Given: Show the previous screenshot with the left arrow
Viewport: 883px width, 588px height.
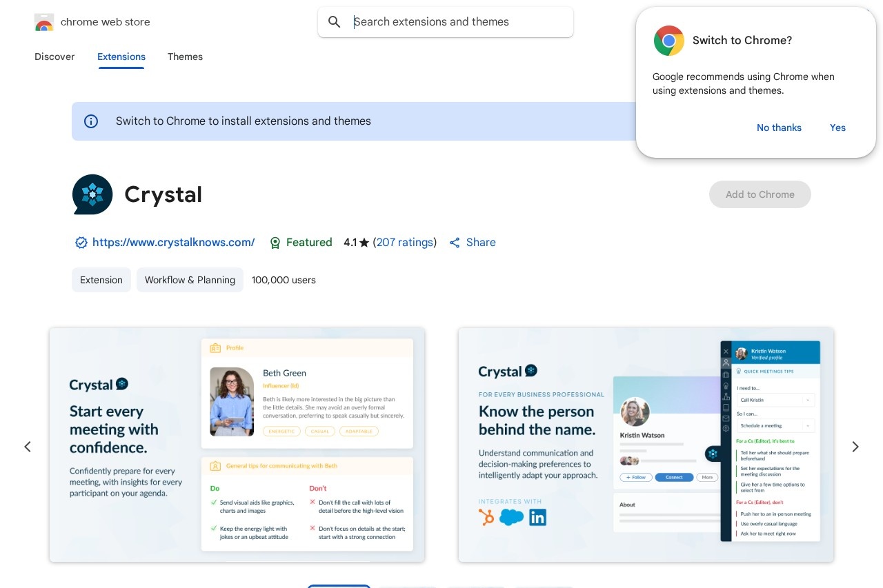Looking at the screenshot, I should click(x=28, y=447).
